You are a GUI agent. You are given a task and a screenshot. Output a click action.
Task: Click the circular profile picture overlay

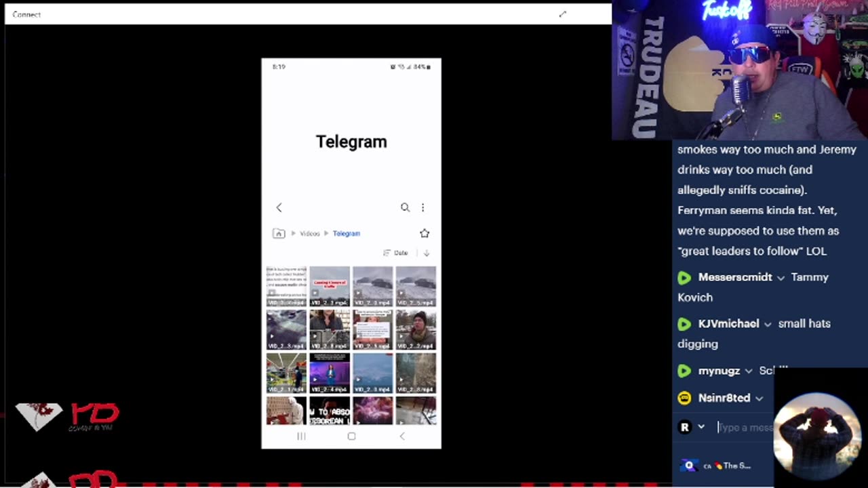tap(816, 435)
